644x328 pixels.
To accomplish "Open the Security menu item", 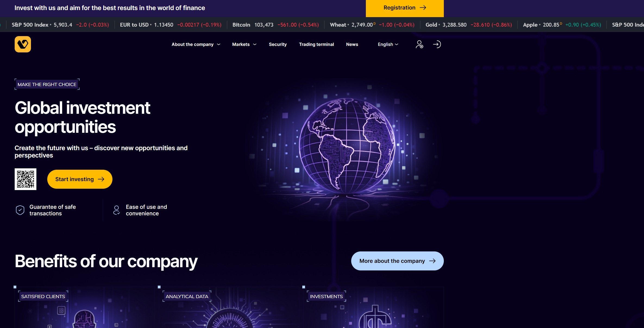I will tap(278, 44).
